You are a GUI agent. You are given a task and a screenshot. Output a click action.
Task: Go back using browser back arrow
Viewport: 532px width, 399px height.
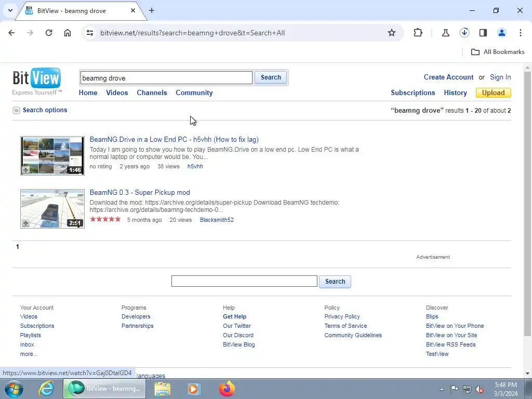11,33
